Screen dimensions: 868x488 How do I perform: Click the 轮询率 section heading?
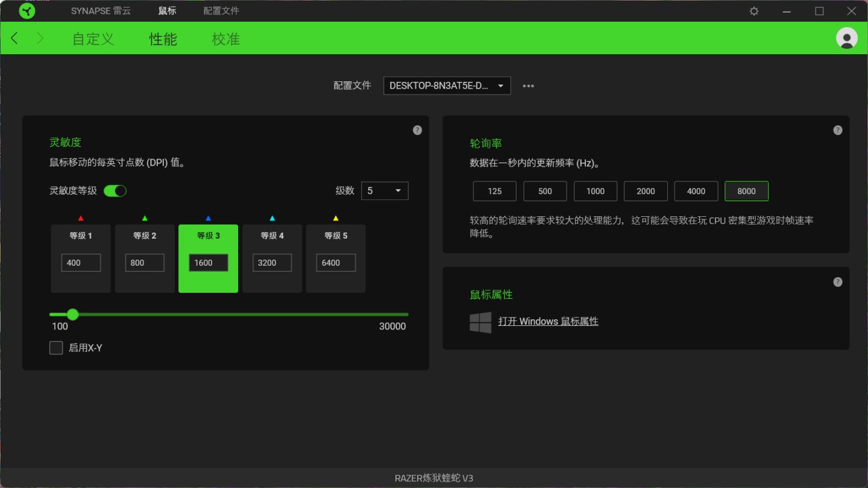486,143
